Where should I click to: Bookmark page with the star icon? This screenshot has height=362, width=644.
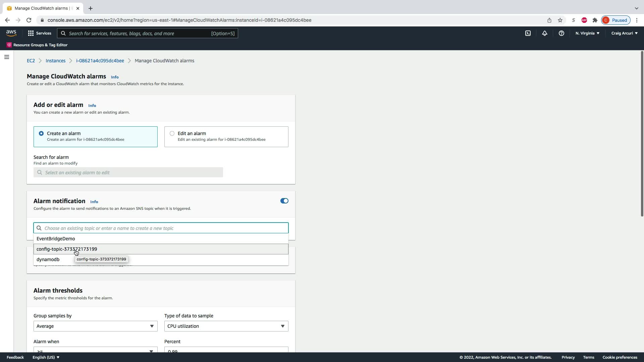pyautogui.click(x=560, y=20)
